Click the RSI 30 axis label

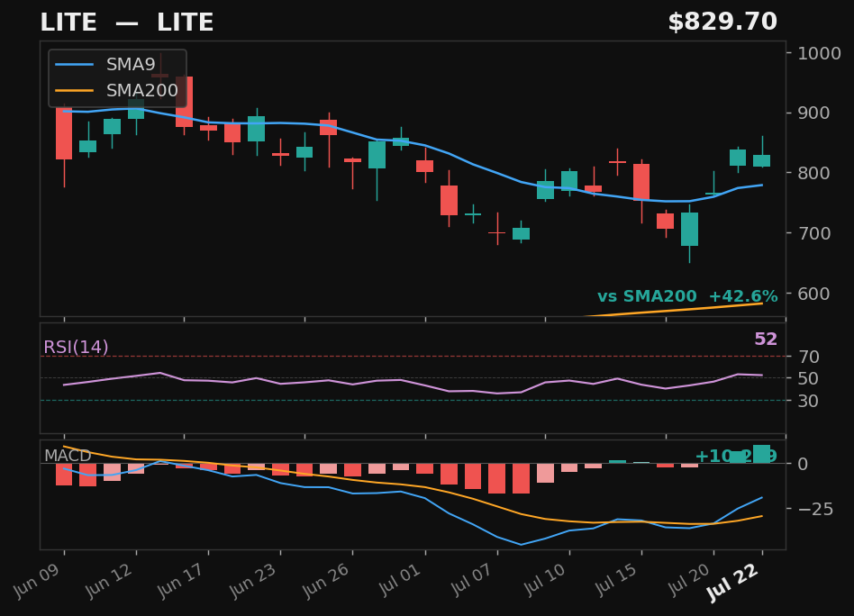click(809, 401)
